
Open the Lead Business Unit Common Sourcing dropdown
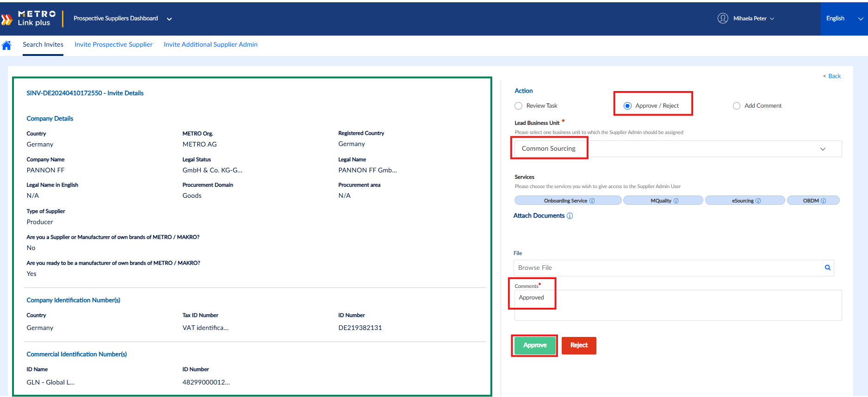click(x=678, y=149)
